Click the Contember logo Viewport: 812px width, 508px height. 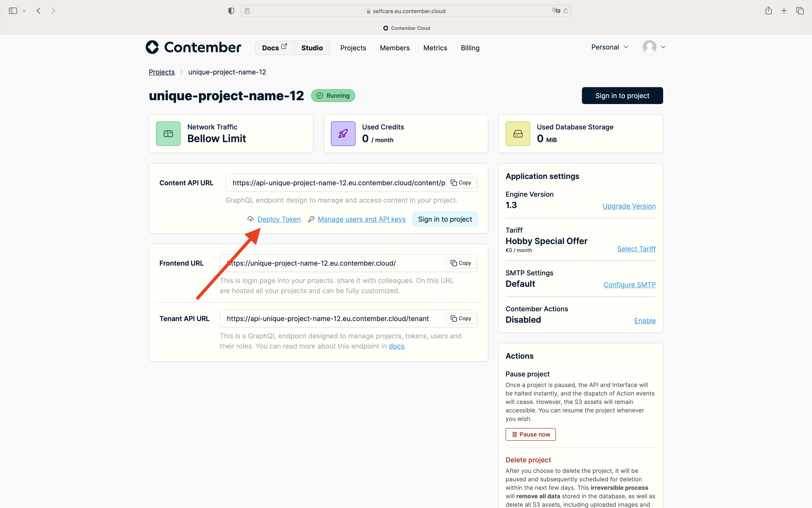[x=193, y=47]
